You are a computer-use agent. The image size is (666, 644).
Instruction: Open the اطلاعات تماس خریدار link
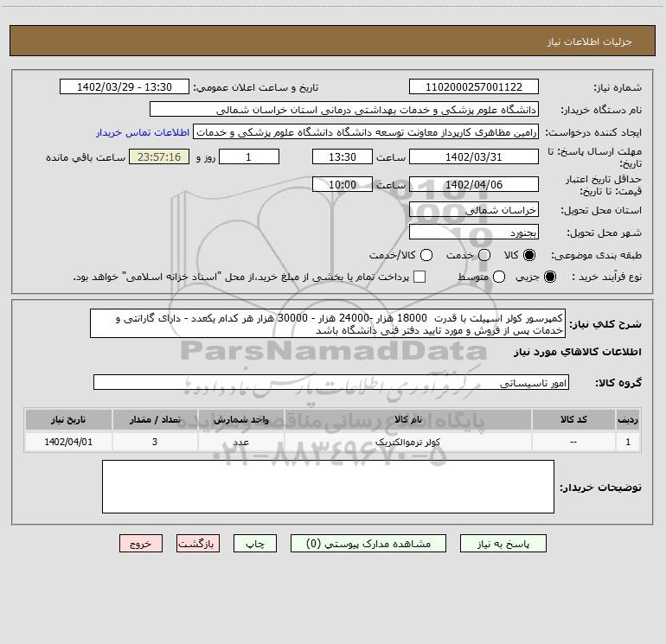pyautogui.click(x=143, y=132)
